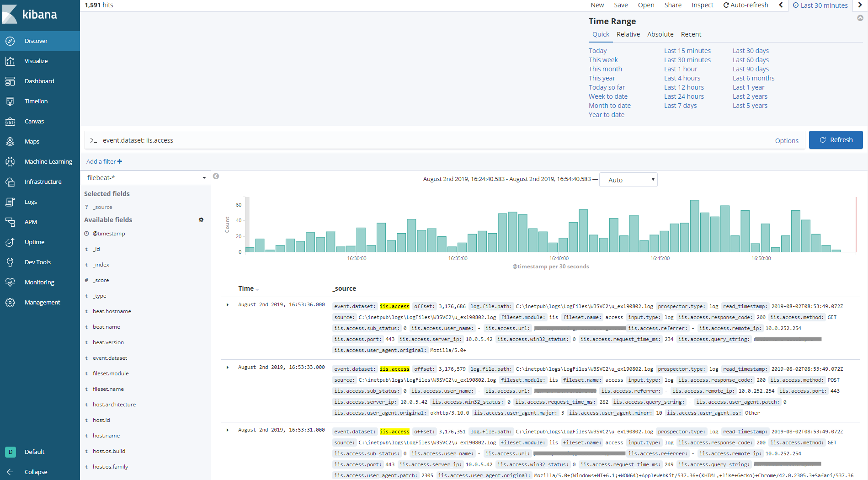The image size is (868, 480).
Task: Collapse the fields sidebar arrow
Action: [x=216, y=176]
